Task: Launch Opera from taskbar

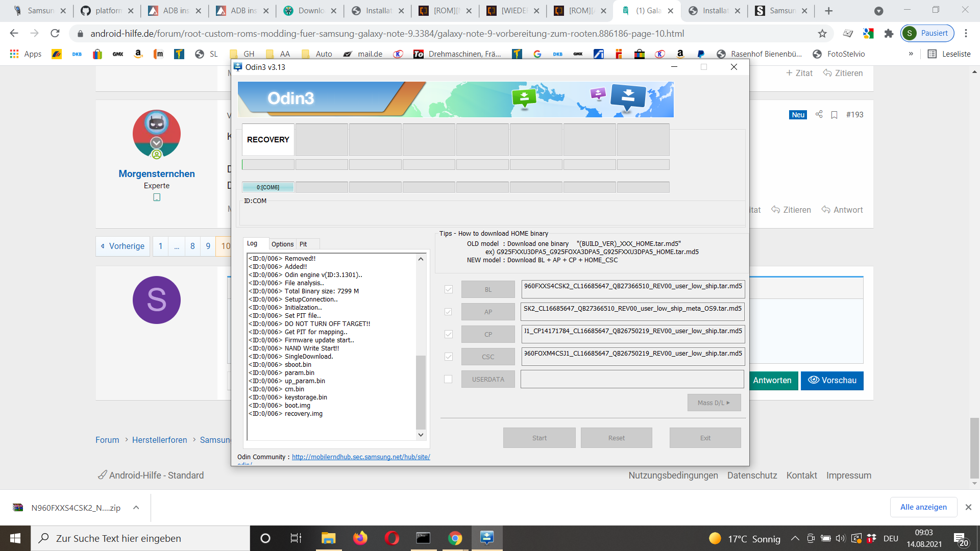Action: [x=392, y=538]
